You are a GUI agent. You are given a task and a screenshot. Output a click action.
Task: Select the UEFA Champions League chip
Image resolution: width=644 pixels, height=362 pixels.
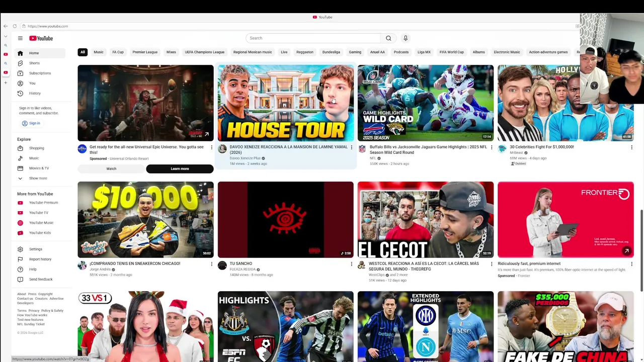point(204,52)
